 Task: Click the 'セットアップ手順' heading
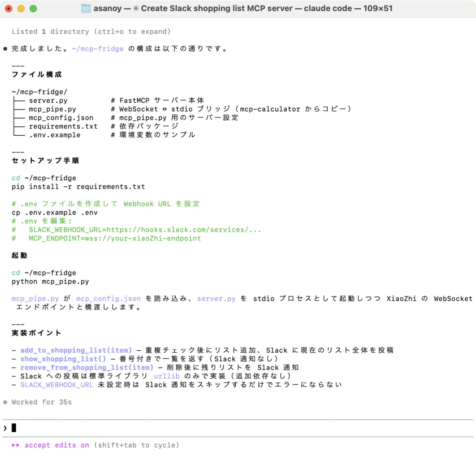click(45, 160)
